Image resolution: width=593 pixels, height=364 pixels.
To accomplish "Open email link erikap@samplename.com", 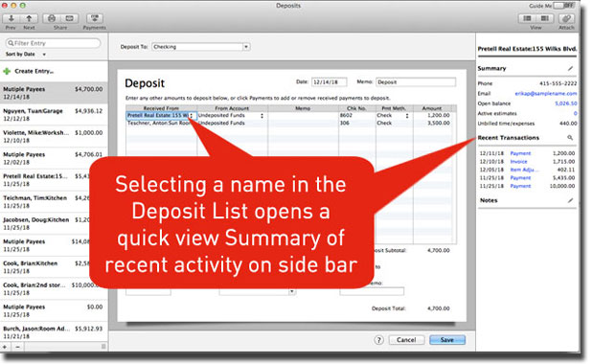I will (546, 93).
